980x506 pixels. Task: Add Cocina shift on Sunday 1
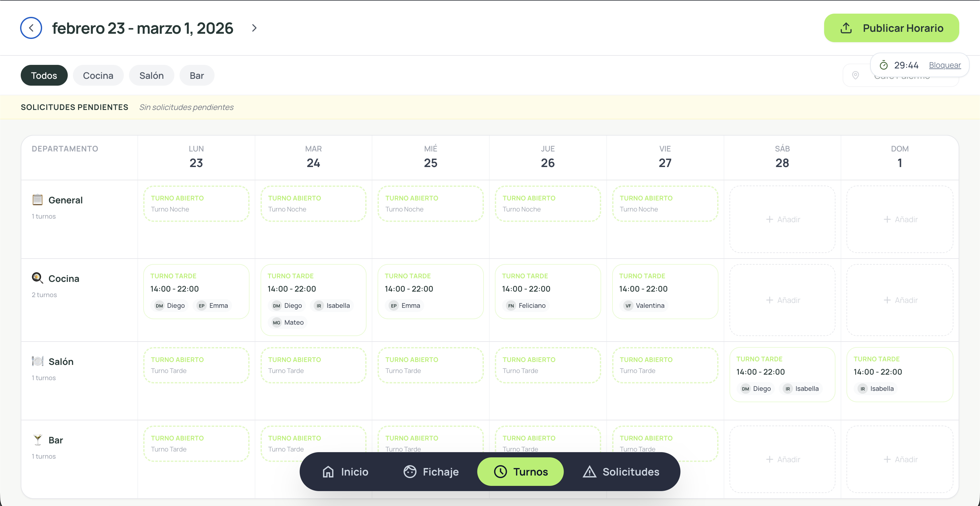(x=900, y=300)
